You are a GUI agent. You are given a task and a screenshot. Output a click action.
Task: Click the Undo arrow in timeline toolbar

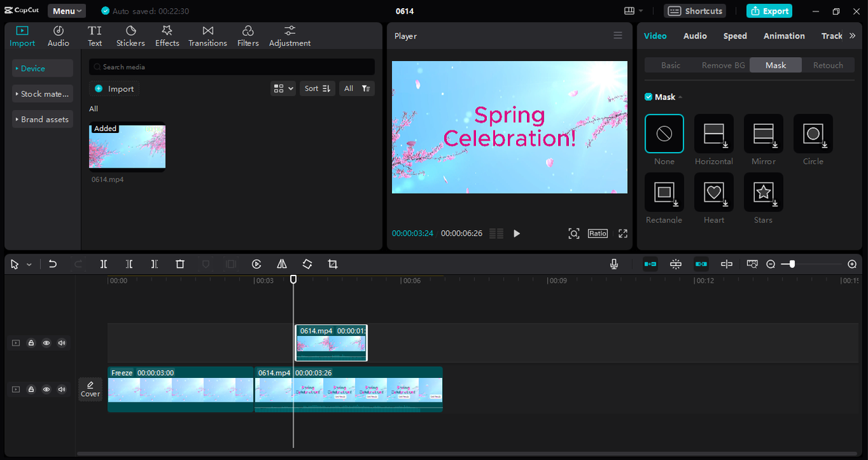coord(53,264)
